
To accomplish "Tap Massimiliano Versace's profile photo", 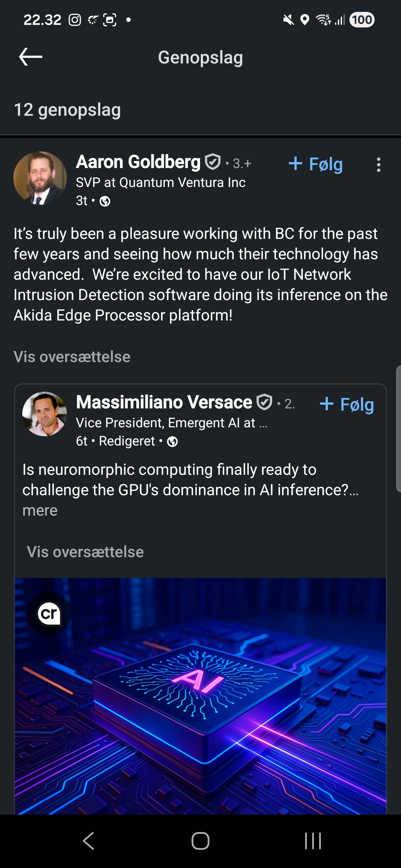I will 45,414.
